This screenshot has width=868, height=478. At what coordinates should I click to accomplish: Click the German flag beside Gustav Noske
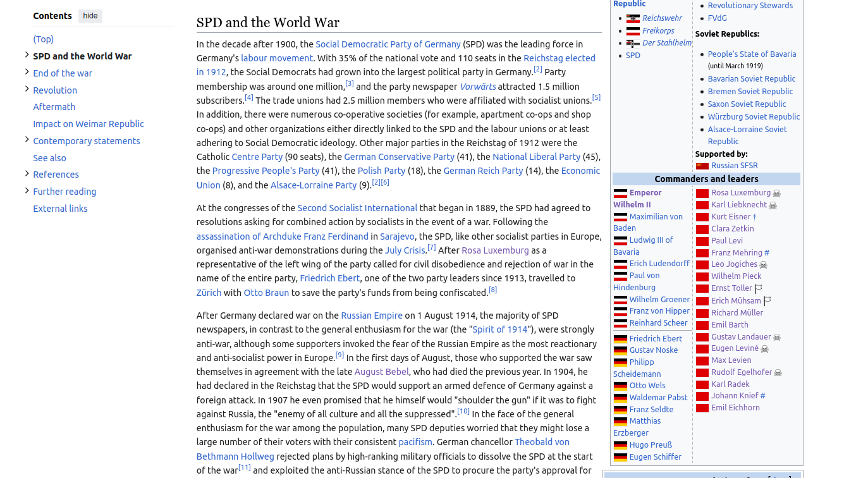620,351
